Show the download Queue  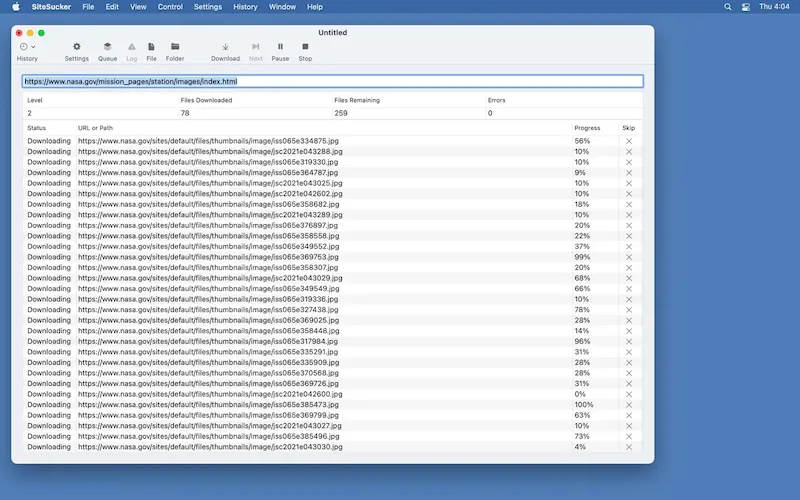(x=107, y=52)
